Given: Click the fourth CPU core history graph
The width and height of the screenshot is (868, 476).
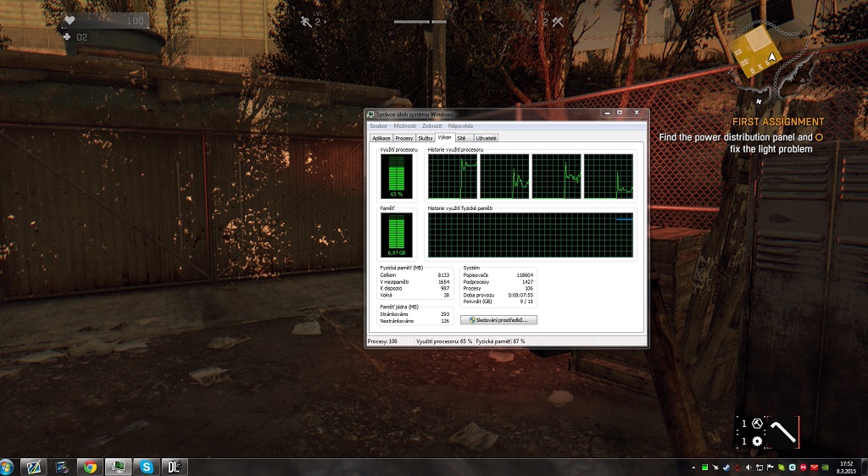Looking at the screenshot, I should pos(609,176).
